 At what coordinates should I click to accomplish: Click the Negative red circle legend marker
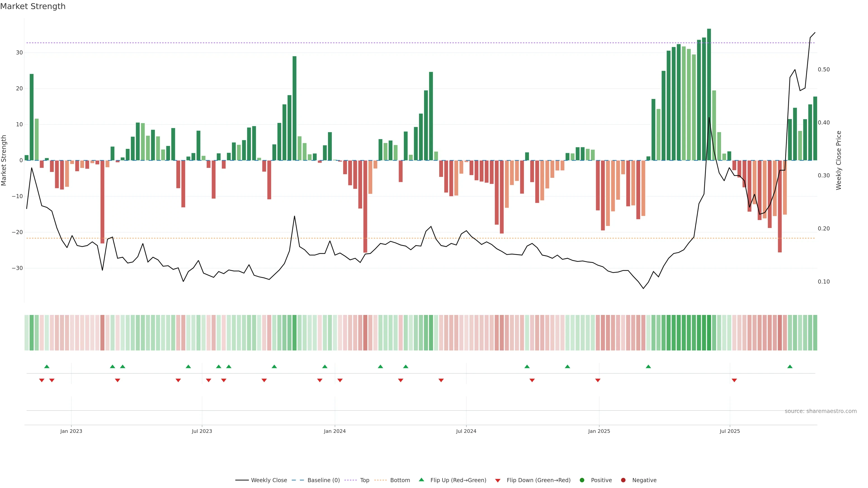coord(623,480)
